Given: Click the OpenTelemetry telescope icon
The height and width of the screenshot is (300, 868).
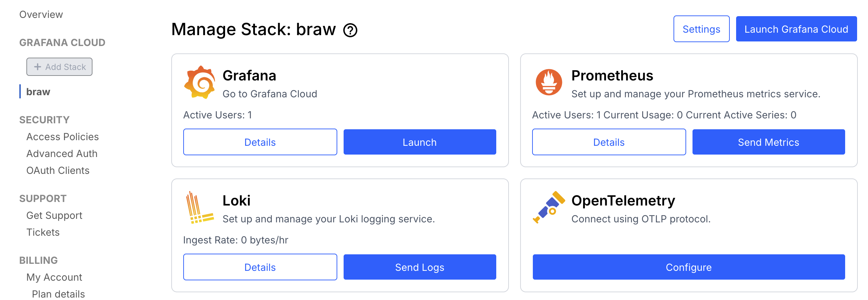Looking at the screenshot, I should coord(549,207).
